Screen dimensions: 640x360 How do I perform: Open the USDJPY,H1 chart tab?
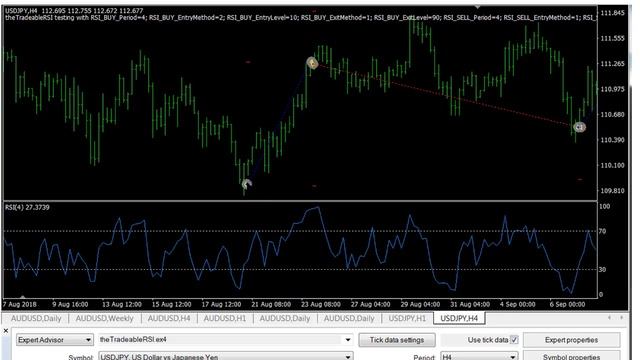[x=407, y=318]
